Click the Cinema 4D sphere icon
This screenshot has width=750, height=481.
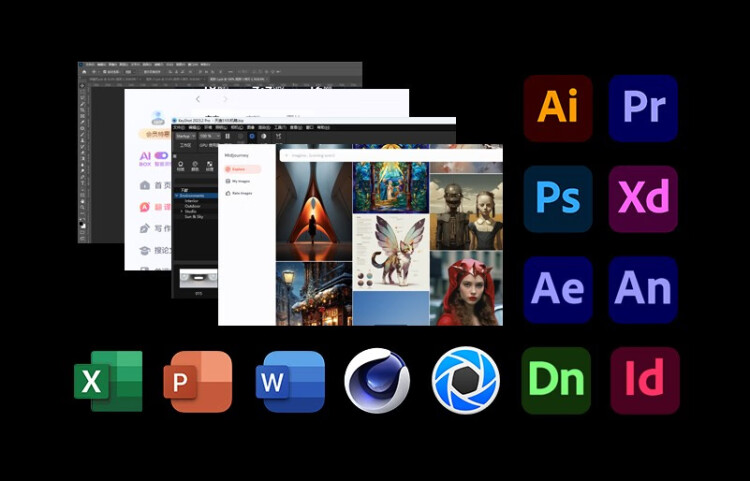click(377, 381)
